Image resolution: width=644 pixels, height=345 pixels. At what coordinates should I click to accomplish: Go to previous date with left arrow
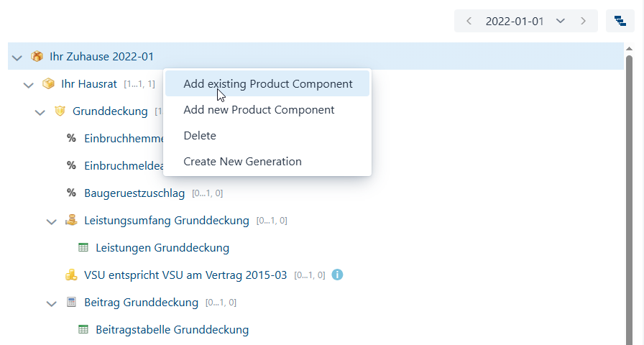[x=469, y=21]
